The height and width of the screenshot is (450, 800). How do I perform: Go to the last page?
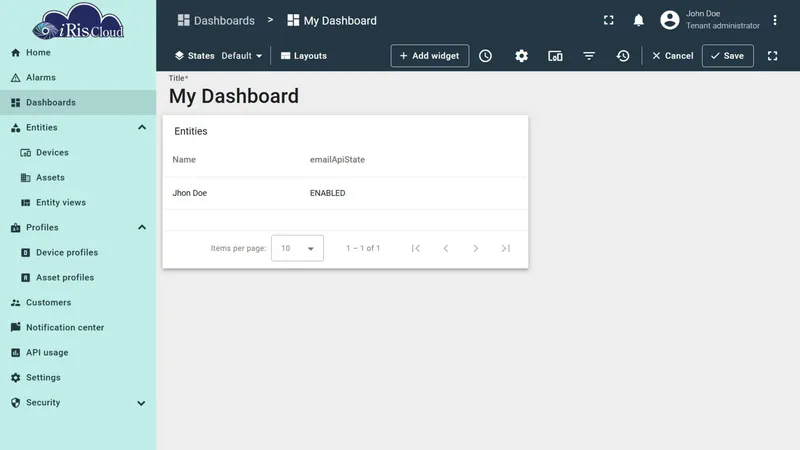tap(506, 248)
